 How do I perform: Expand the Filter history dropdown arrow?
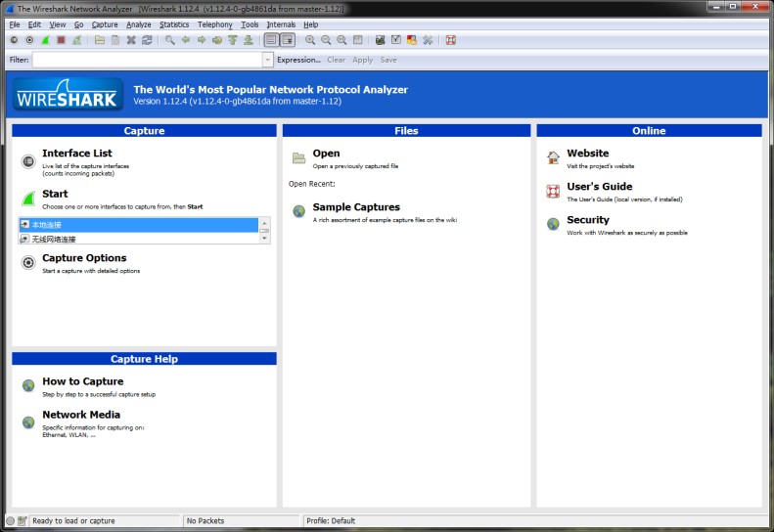point(267,60)
